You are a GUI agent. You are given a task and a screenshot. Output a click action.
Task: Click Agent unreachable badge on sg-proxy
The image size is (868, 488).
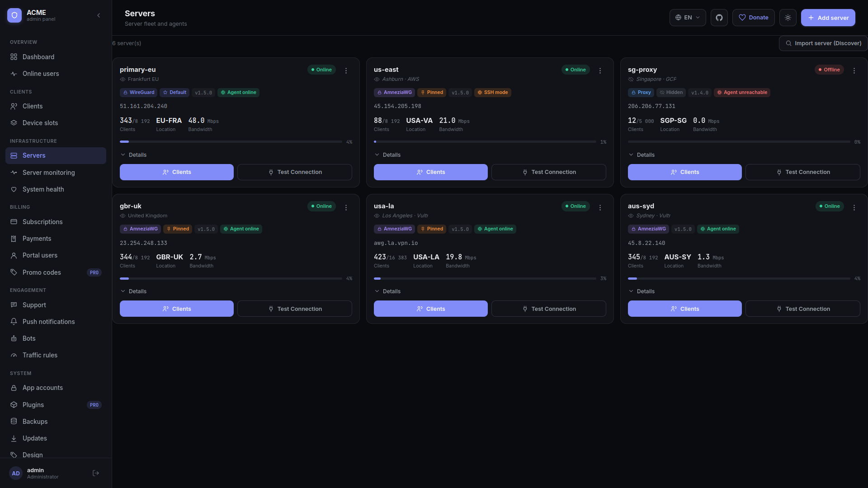click(742, 93)
